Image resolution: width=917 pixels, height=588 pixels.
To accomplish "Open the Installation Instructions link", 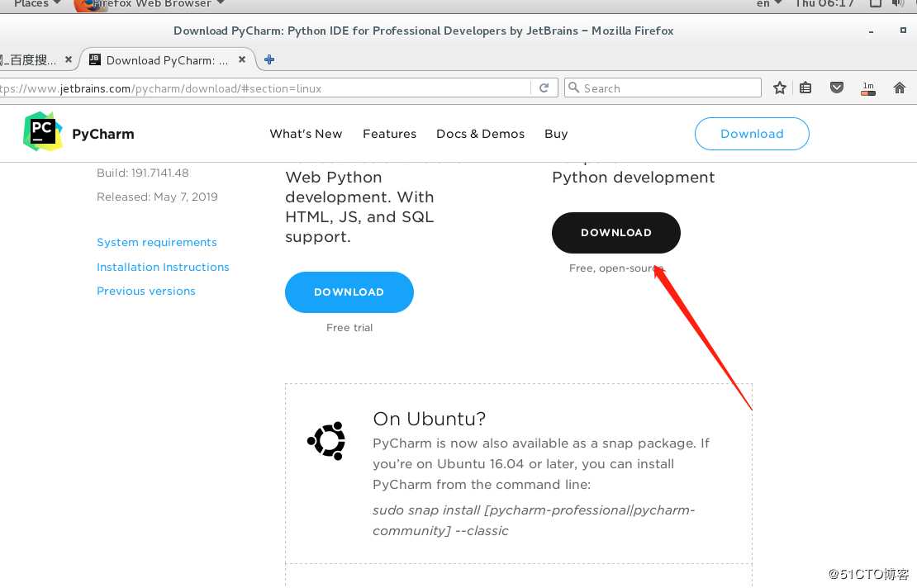I will pyautogui.click(x=163, y=267).
